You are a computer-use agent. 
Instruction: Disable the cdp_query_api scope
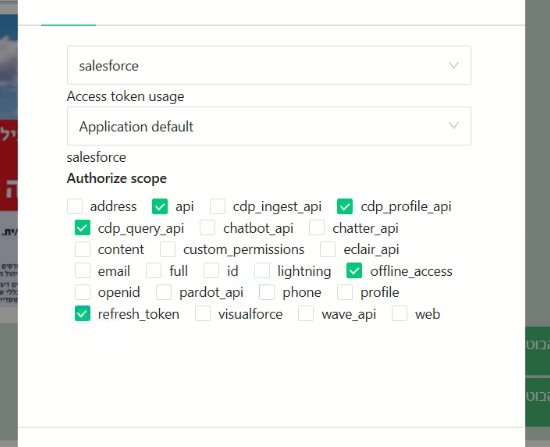(x=82, y=228)
